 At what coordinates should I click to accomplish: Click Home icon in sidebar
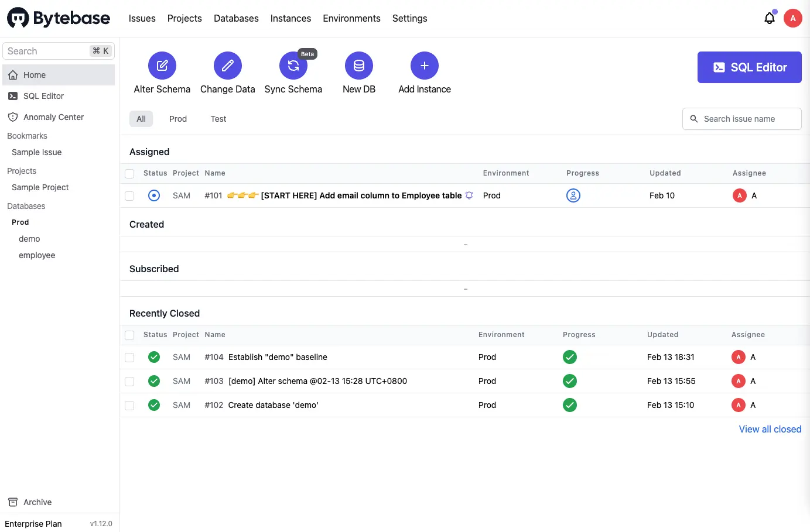tap(13, 75)
